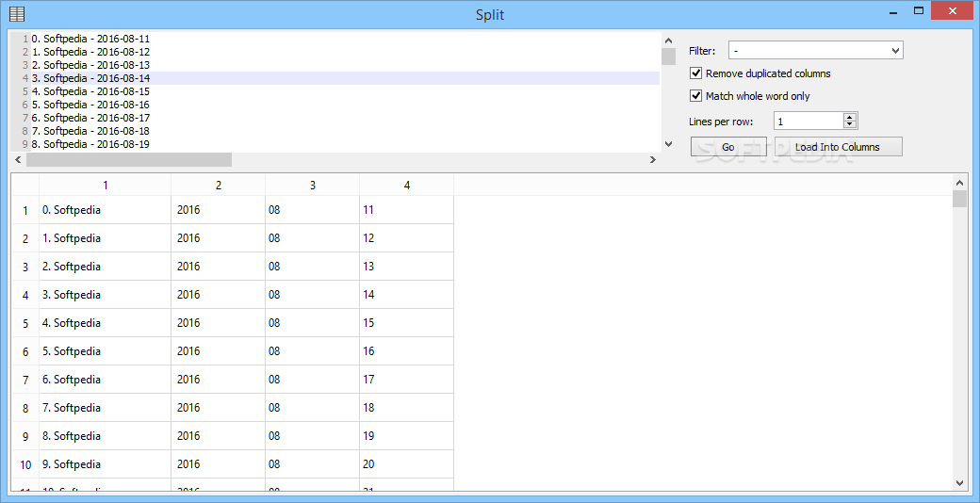980x503 pixels.
Task: Select column header 2 in the grid
Action: [x=218, y=185]
